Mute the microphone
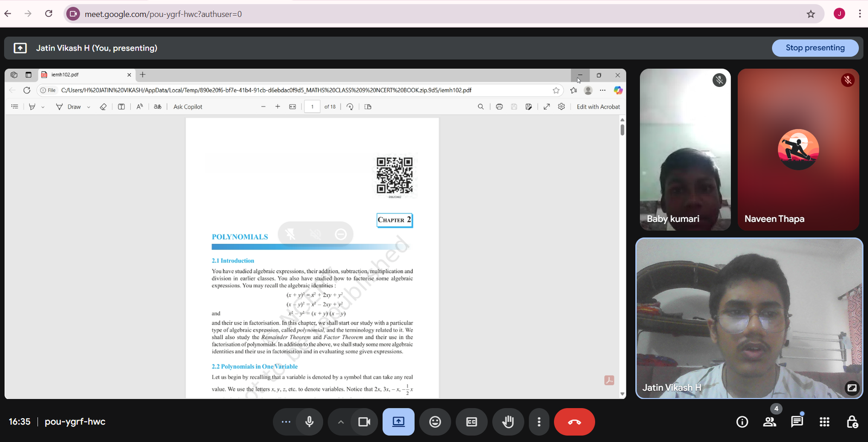This screenshot has width=868, height=442. coord(309,422)
